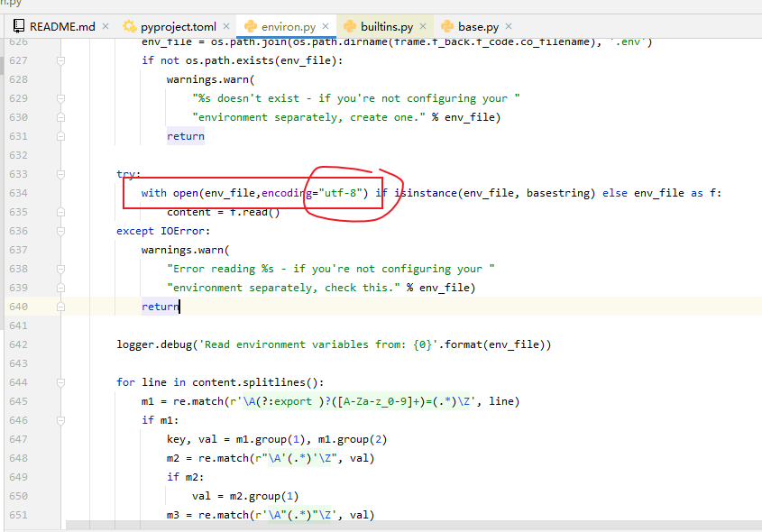Click line number 642 in the gutter
762x532 pixels.
click(18, 344)
